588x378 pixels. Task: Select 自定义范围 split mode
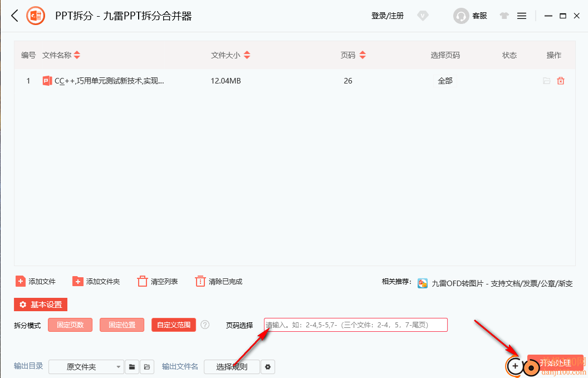click(174, 325)
